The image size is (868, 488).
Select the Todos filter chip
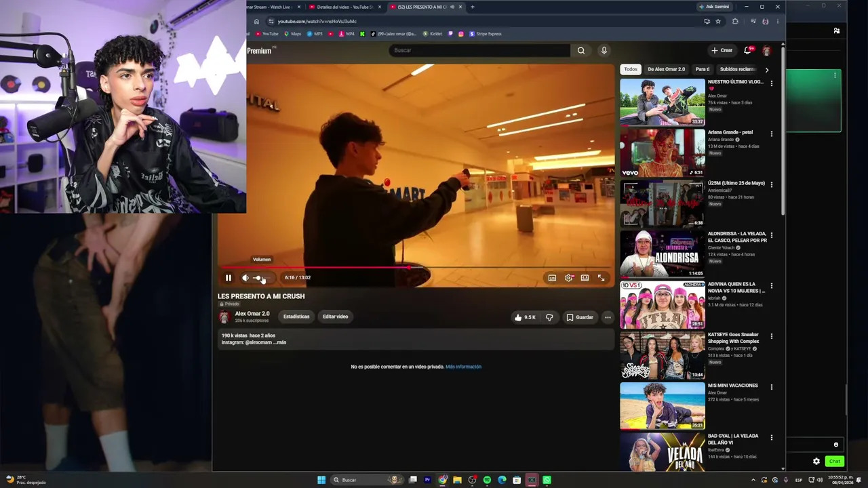click(x=631, y=69)
